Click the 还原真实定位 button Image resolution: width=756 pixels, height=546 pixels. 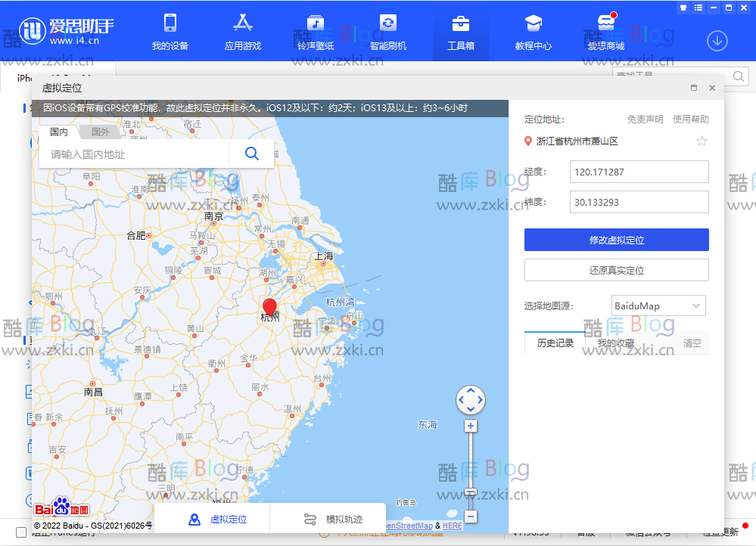(616, 270)
